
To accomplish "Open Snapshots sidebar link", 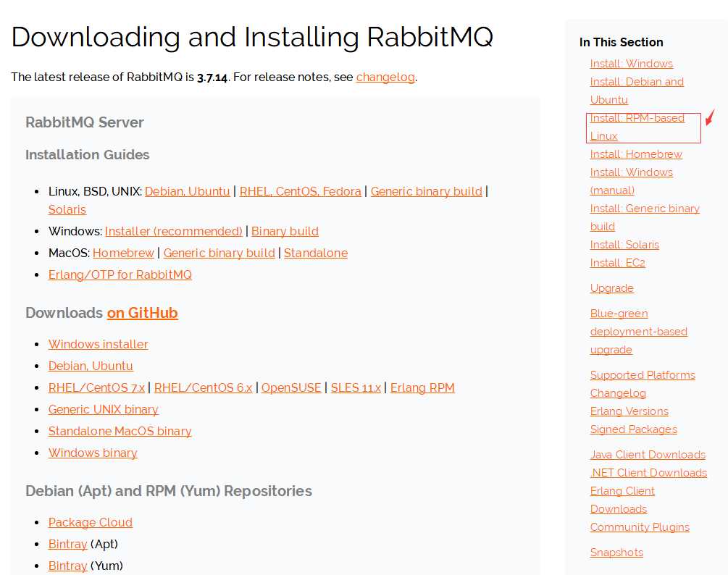I will pyautogui.click(x=616, y=553).
